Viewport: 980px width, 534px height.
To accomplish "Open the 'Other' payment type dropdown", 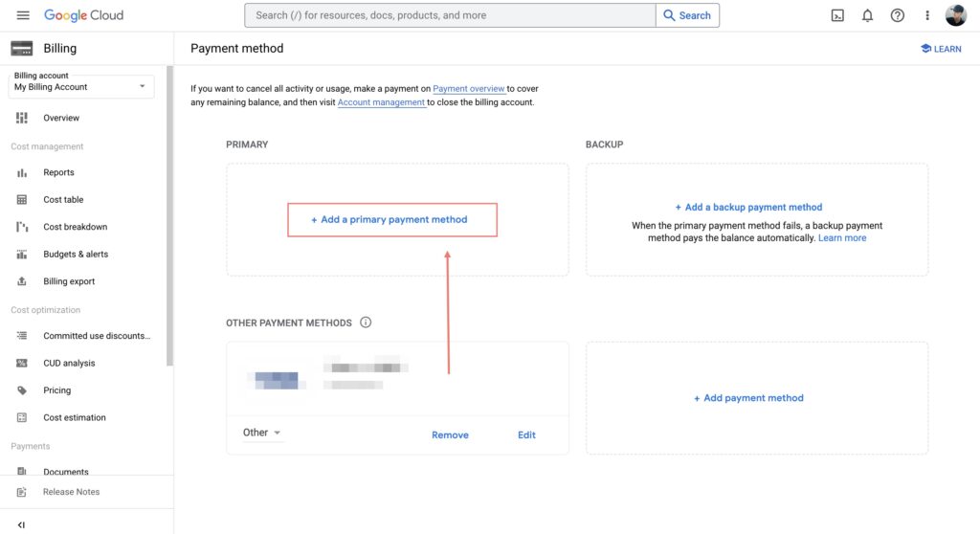I will click(261, 433).
